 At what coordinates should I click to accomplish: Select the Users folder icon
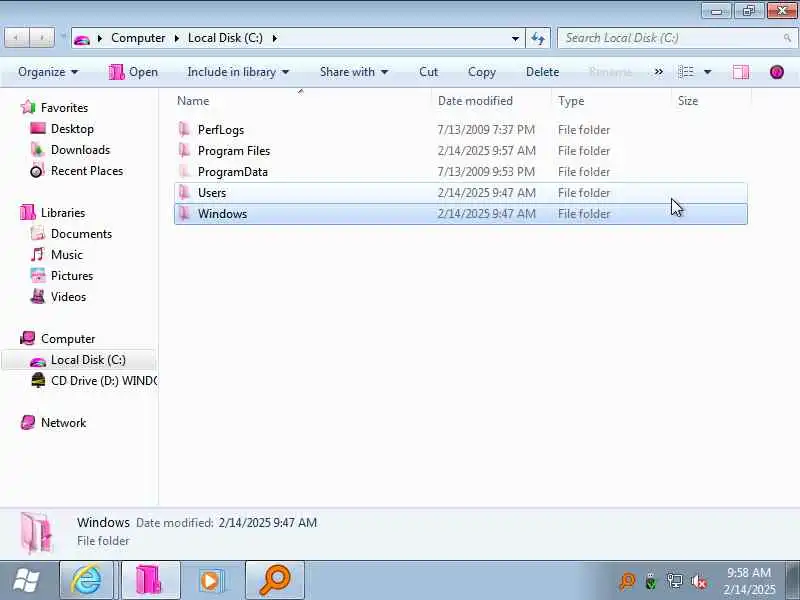[184, 192]
